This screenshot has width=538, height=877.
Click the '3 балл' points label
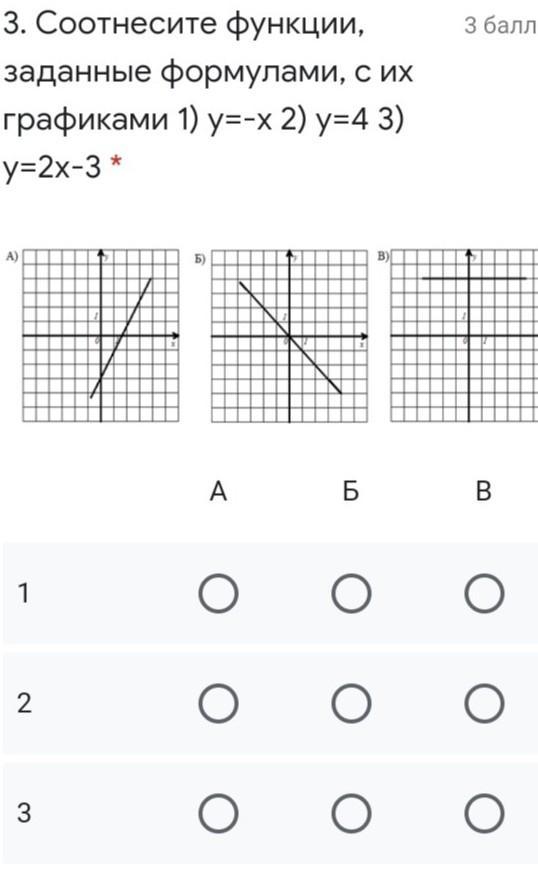501,25
